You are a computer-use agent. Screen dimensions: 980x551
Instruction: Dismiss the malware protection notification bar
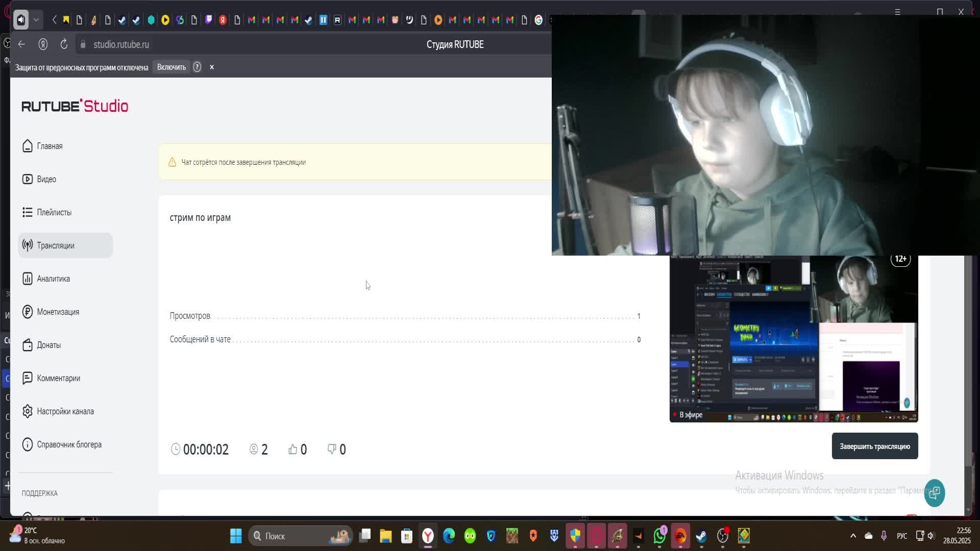[212, 67]
